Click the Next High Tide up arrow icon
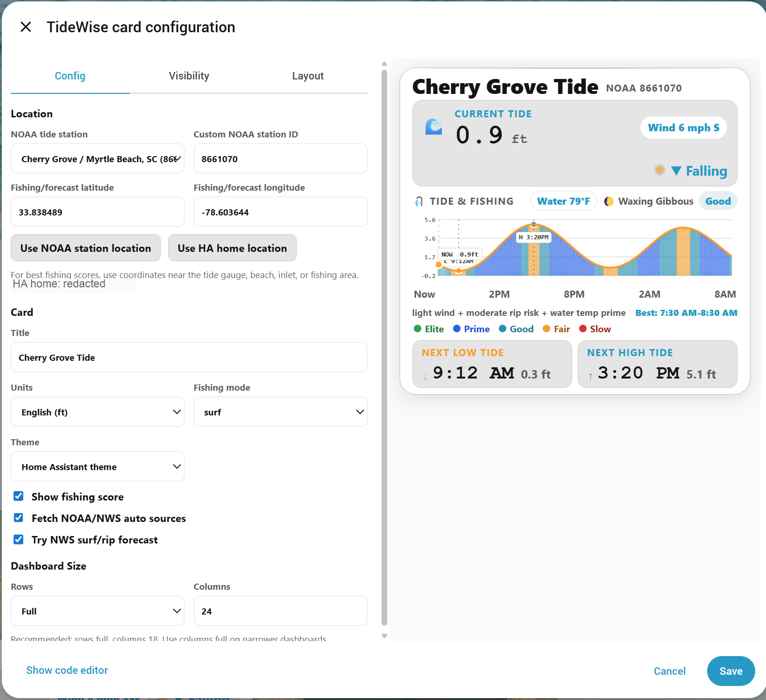Screen dimensions: 766x700 (590, 376)
